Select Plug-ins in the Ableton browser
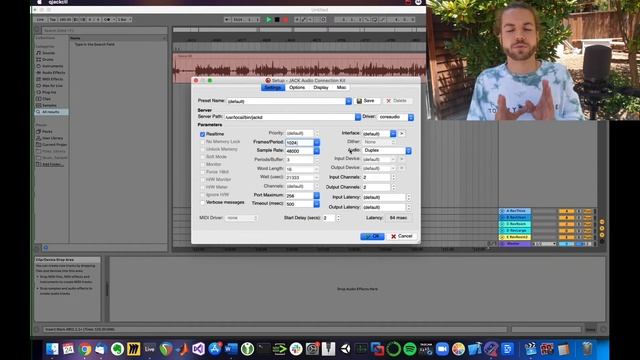 (49, 92)
